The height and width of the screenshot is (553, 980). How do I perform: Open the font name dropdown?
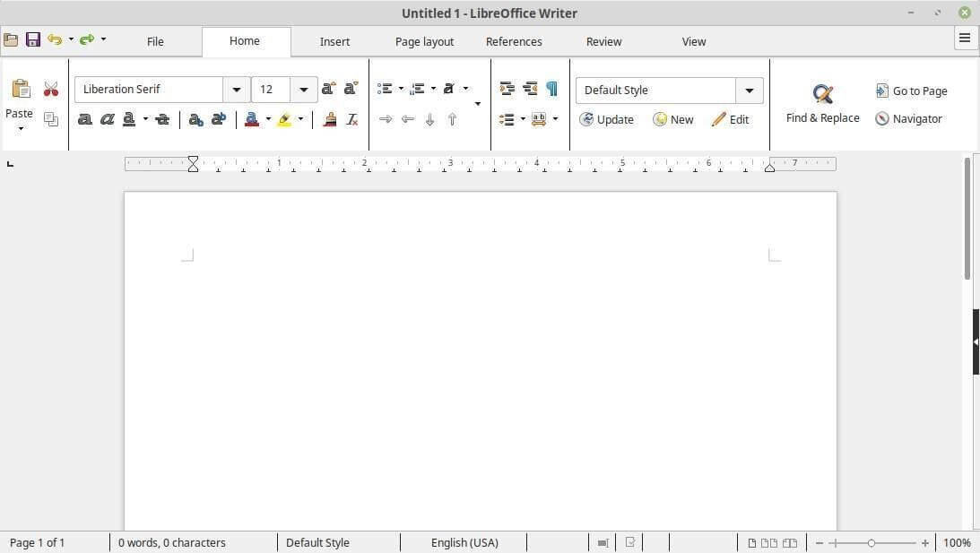coord(236,89)
